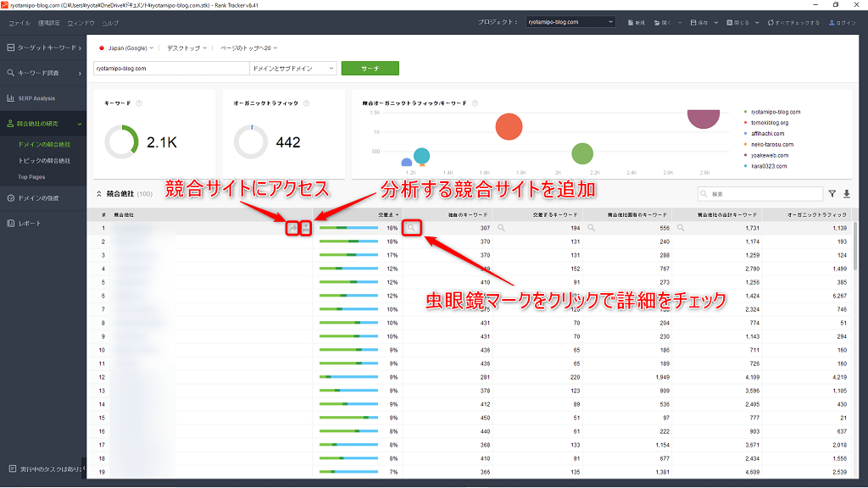Open the ドメインとサブドメイン dropdown
The height and width of the screenshot is (488, 868).
[292, 68]
